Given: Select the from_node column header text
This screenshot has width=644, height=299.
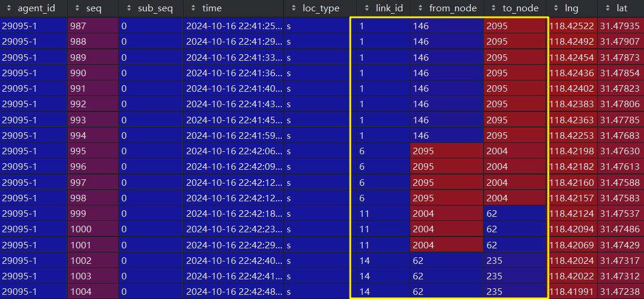Looking at the screenshot, I should tap(453, 8).
